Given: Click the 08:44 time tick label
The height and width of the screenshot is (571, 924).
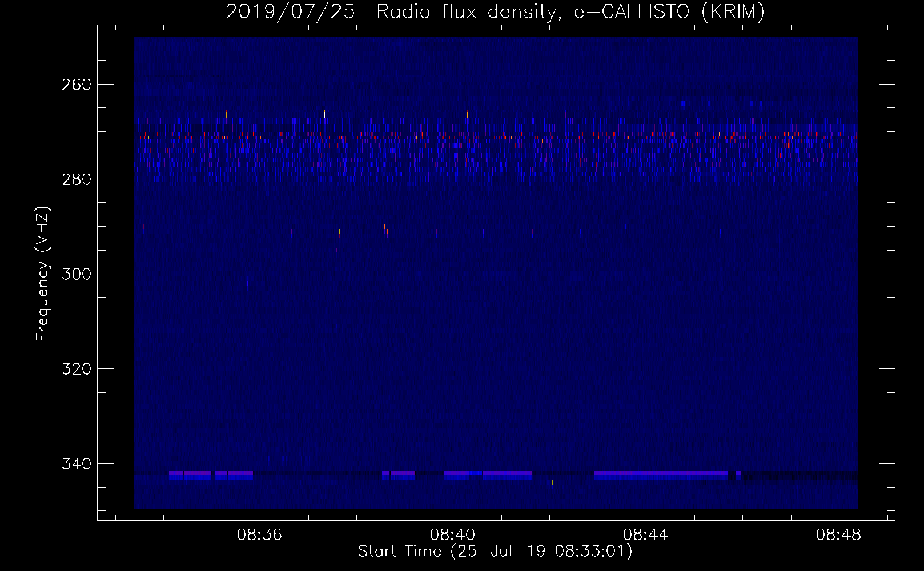Looking at the screenshot, I should (x=646, y=535).
